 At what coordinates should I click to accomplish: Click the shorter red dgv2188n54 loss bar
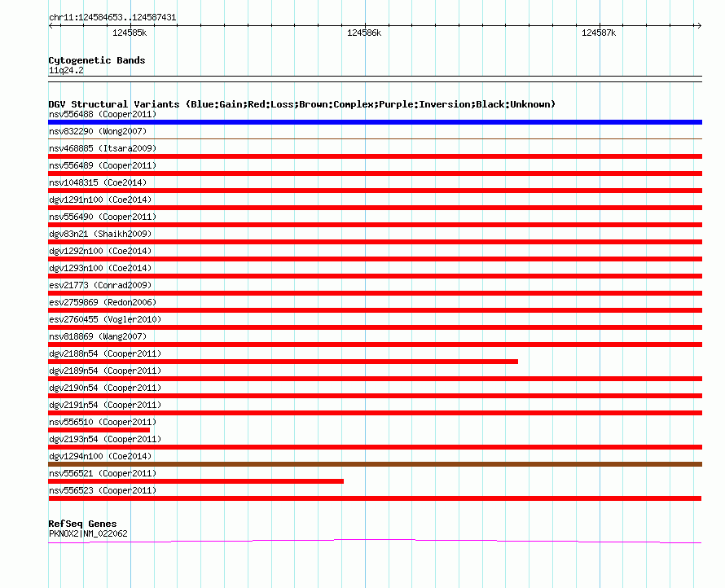pyautogui.click(x=283, y=362)
